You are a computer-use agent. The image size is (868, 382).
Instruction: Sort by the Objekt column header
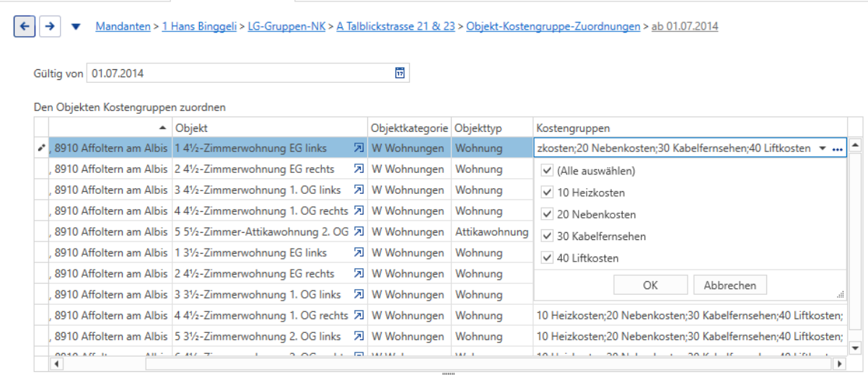269,128
